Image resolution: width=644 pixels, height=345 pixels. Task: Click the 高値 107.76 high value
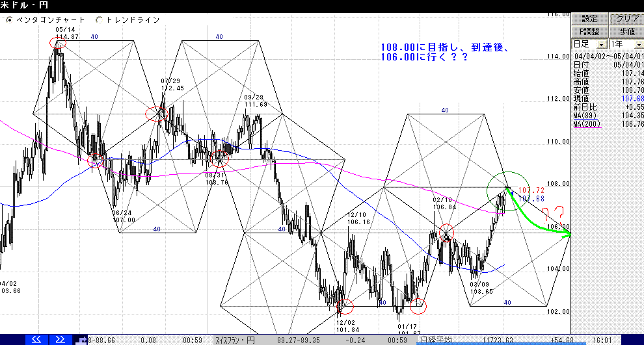pos(632,82)
